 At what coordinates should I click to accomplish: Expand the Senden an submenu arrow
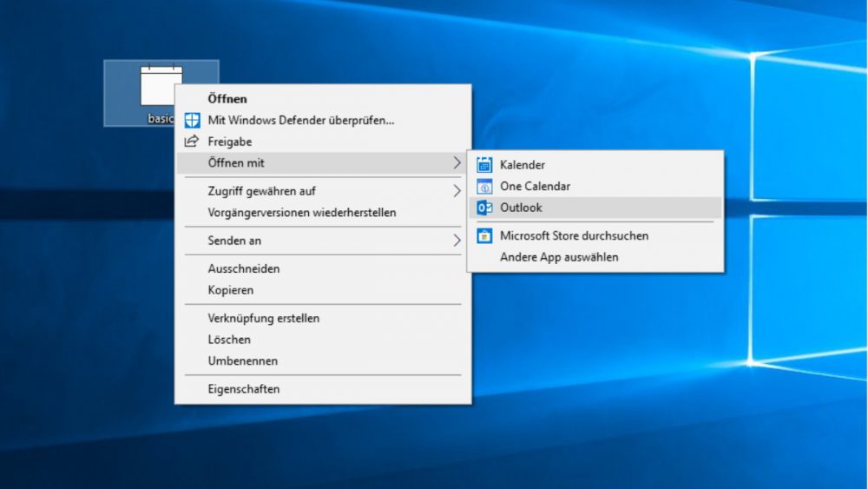pos(457,241)
